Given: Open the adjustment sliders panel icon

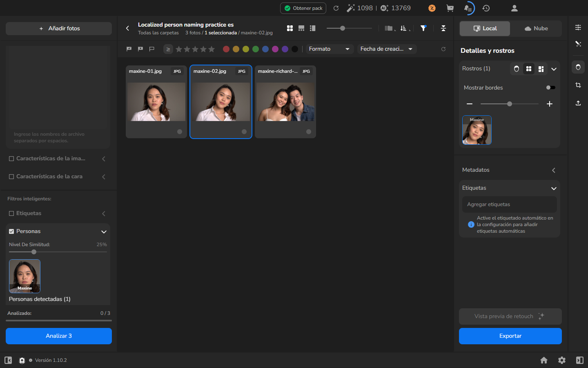Looking at the screenshot, I should tap(578, 27).
